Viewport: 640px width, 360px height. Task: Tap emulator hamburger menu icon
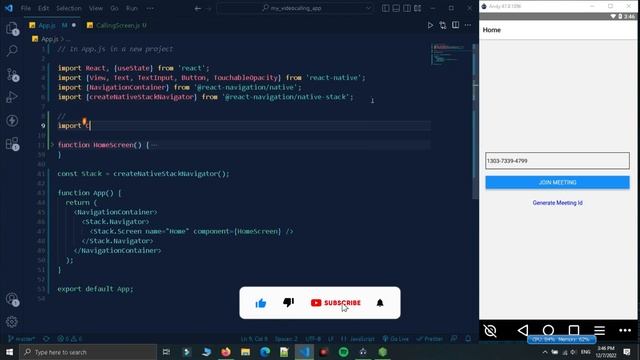click(600, 330)
